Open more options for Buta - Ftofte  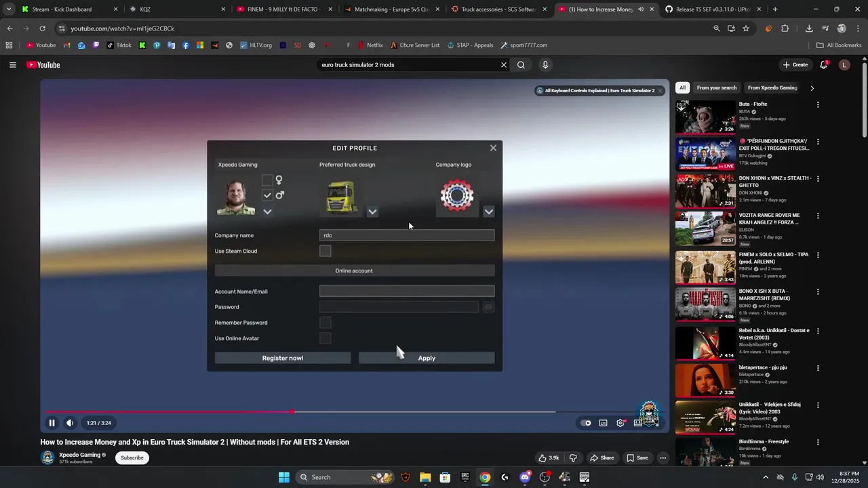click(x=818, y=104)
